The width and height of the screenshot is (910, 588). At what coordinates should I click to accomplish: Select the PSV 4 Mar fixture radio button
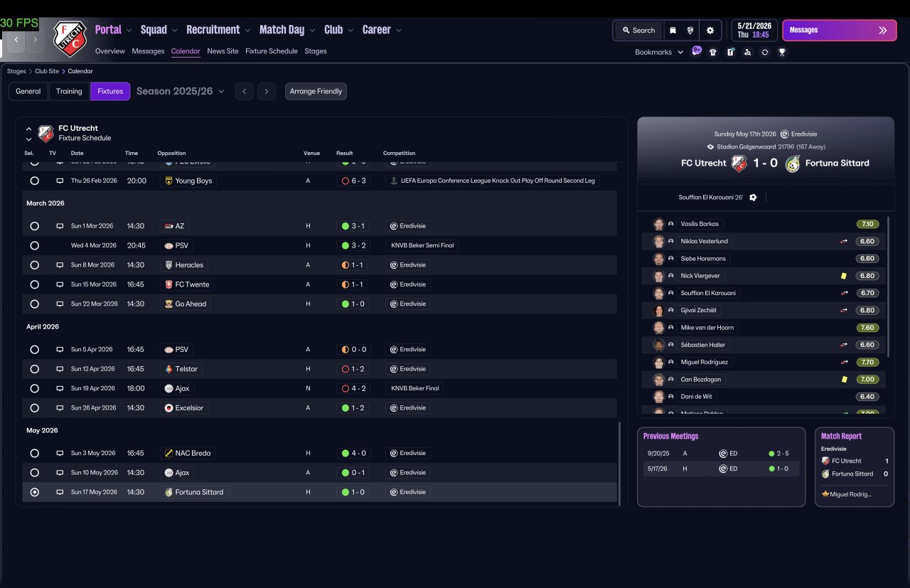click(34, 245)
